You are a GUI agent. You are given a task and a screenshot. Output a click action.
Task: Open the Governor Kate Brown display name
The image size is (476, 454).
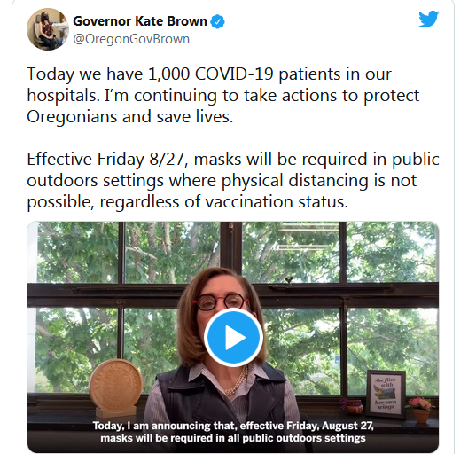tap(140, 21)
